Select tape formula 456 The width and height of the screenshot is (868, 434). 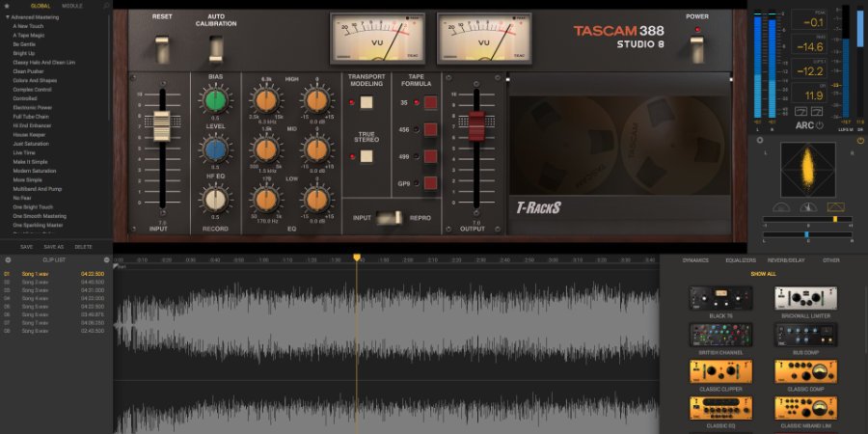click(430, 129)
